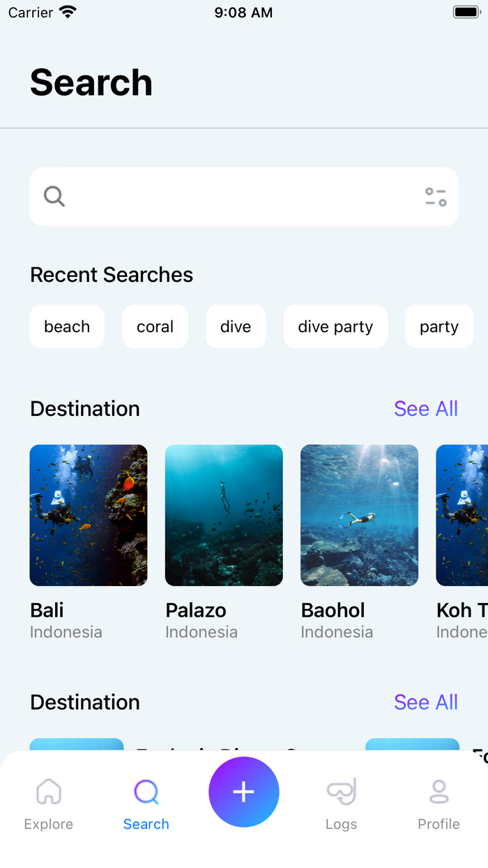Tap the Profile person icon
Viewport: 488px width, 868px height.
(x=439, y=792)
